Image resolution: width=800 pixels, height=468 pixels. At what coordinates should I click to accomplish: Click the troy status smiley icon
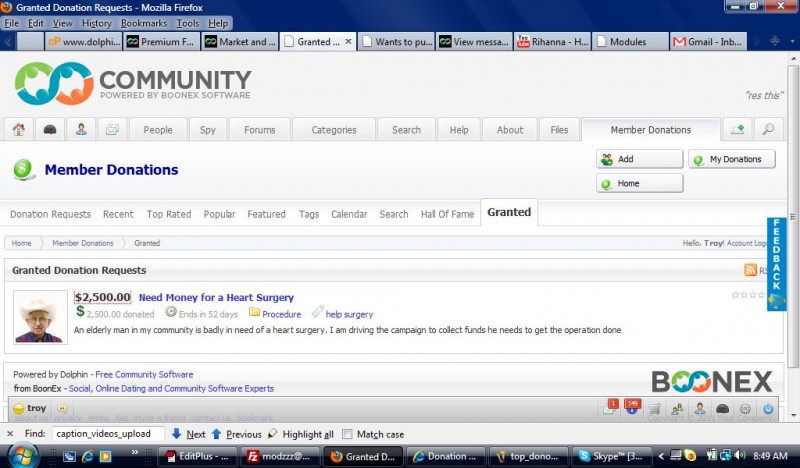pos(19,408)
